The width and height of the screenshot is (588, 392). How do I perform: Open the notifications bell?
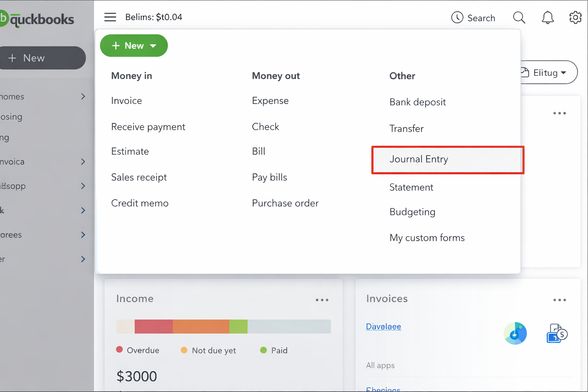[x=547, y=17]
